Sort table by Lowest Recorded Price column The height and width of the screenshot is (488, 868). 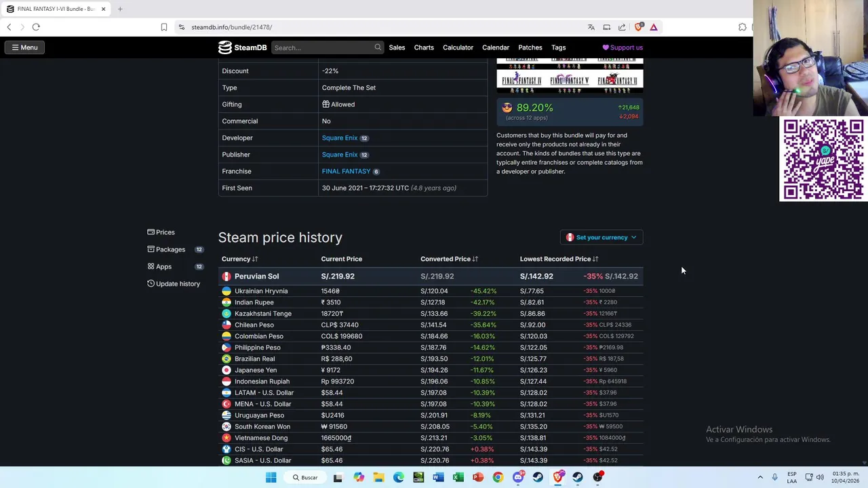pyautogui.click(x=559, y=259)
